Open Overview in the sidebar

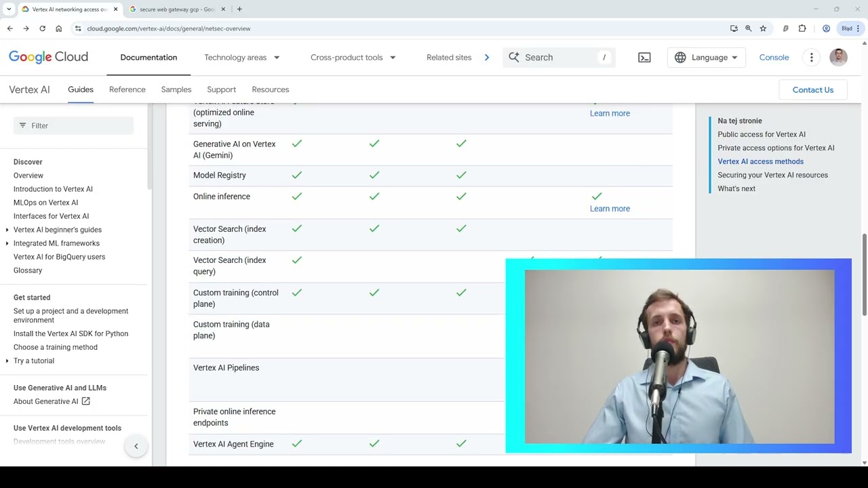point(28,176)
